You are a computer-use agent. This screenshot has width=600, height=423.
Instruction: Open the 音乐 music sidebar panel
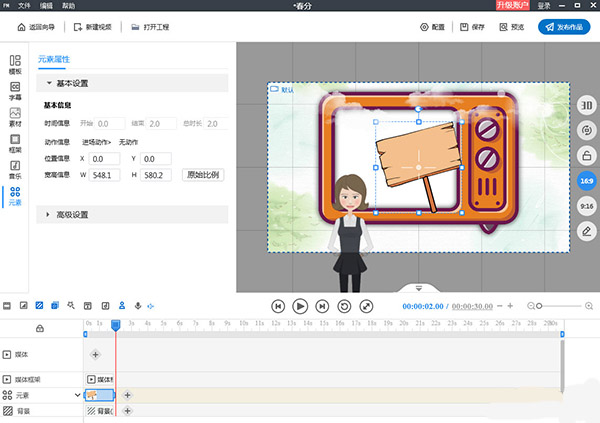(15, 170)
